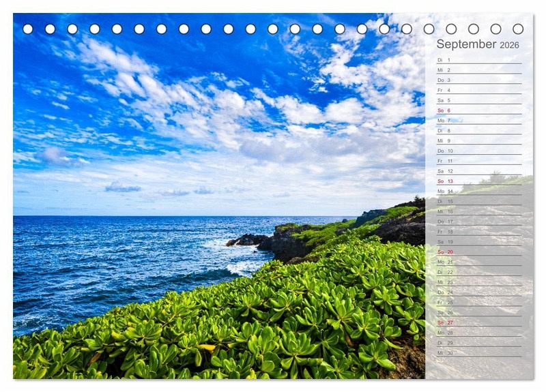Select the Mo 14 calendar row

tap(478, 192)
